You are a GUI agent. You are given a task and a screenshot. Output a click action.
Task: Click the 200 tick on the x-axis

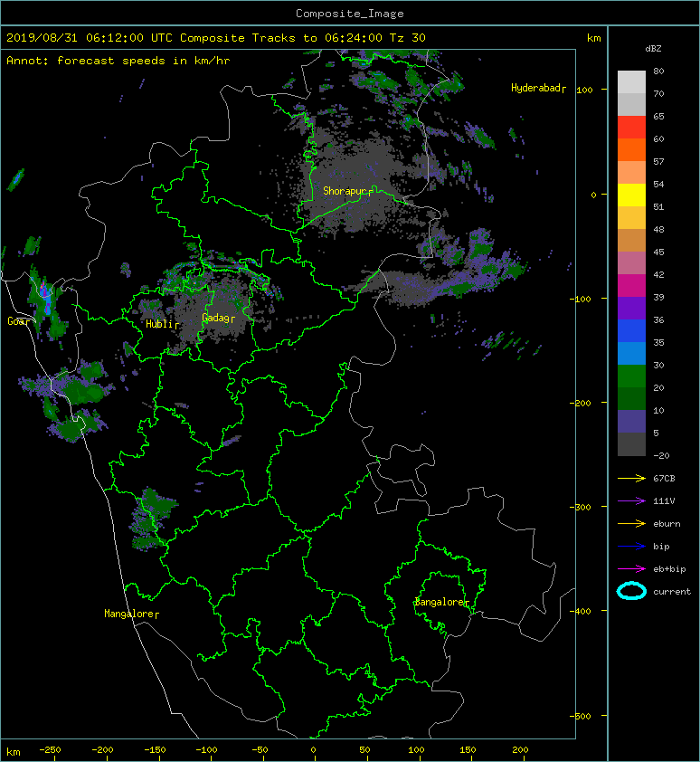(x=520, y=750)
